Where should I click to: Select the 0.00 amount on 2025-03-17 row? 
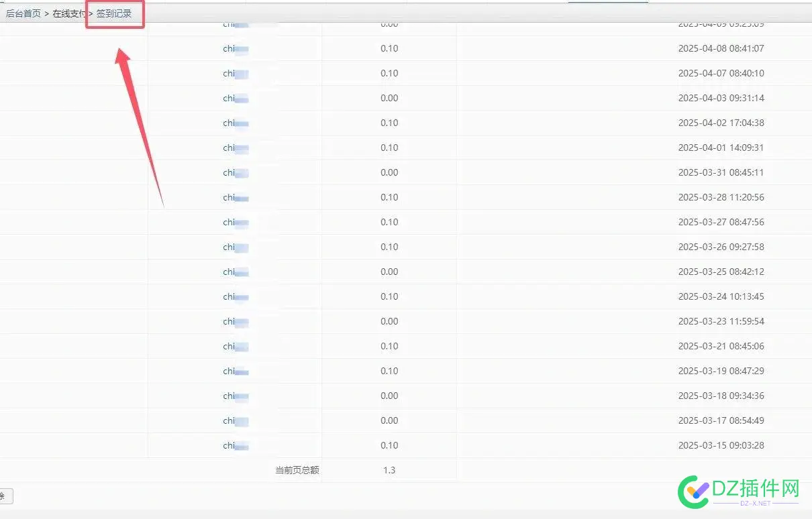[389, 420]
